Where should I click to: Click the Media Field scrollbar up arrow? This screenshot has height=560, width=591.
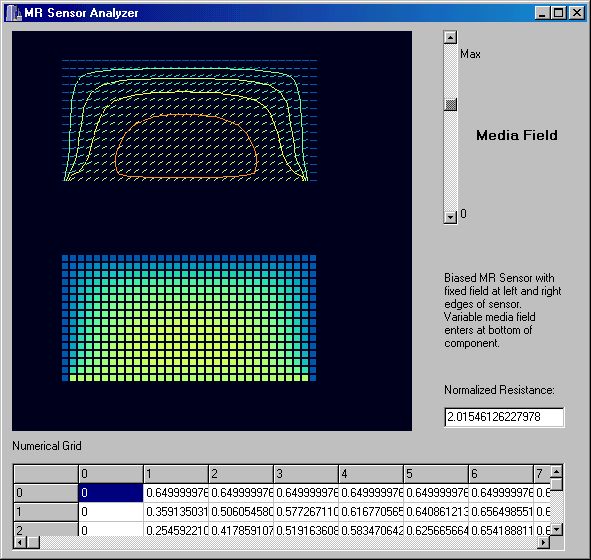tap(450, 37)
